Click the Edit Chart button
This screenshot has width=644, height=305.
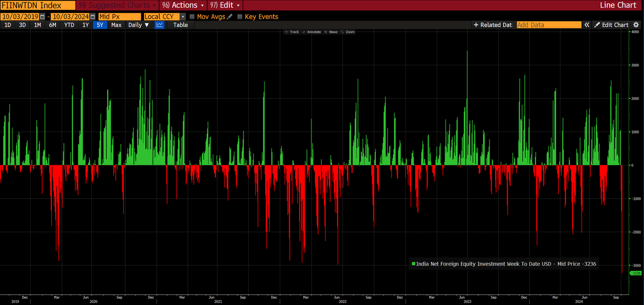tap(612, 25)
